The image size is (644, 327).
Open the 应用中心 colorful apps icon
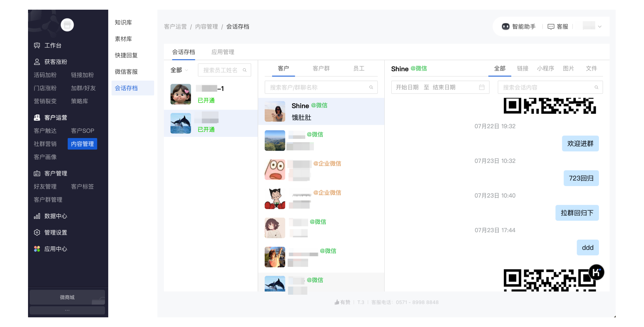pos(37,249)
